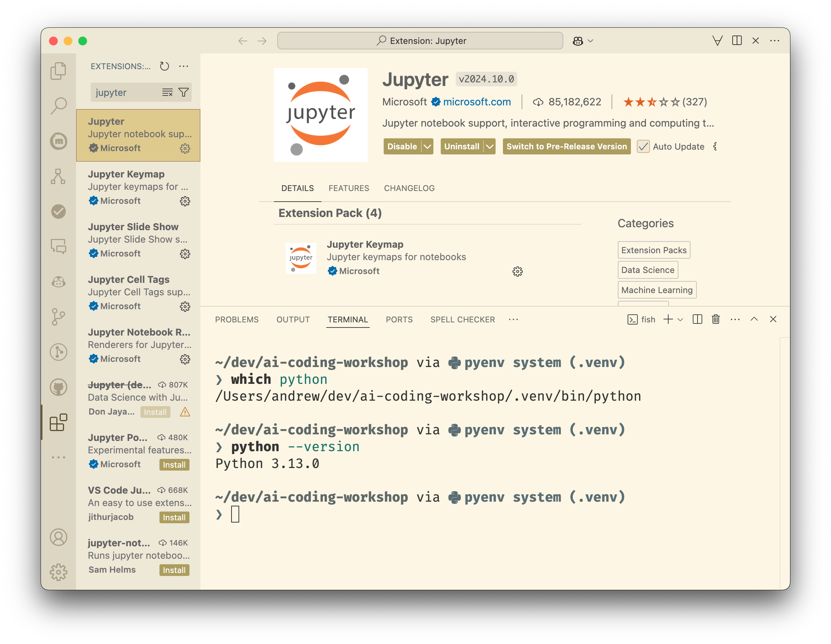The width and height of the screenshot is (831, 644).
Task: Open the Testing checkmark view
Action: (58, 211)
